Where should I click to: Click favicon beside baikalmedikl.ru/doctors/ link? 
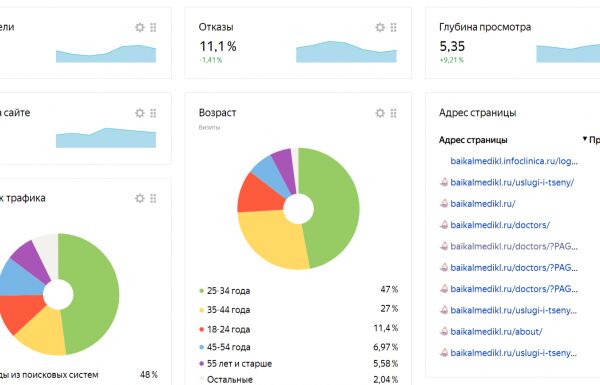[444, 225]
